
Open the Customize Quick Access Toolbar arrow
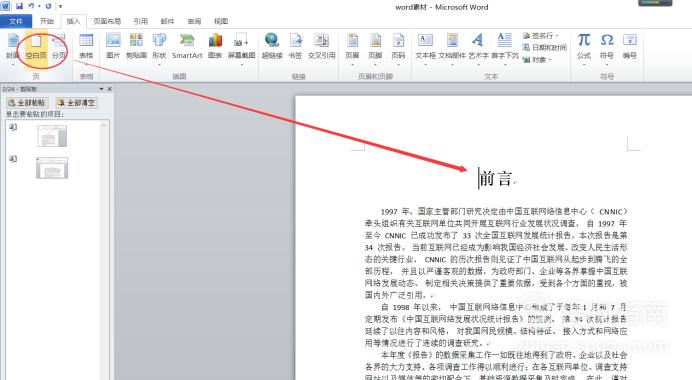(x=60, y=7)
